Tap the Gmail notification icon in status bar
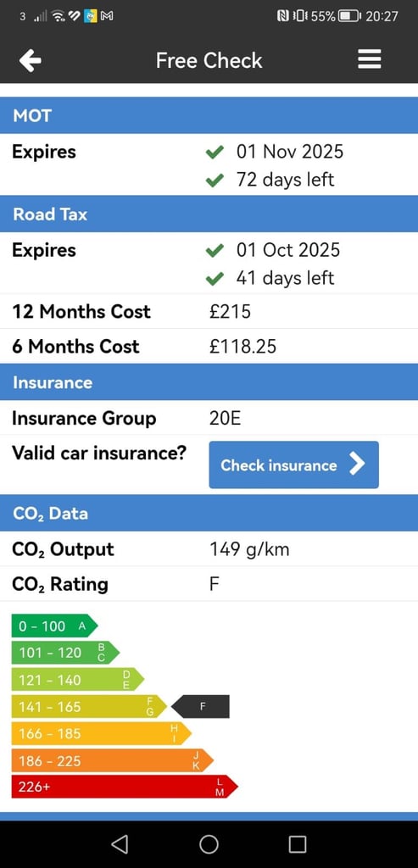 107,16
